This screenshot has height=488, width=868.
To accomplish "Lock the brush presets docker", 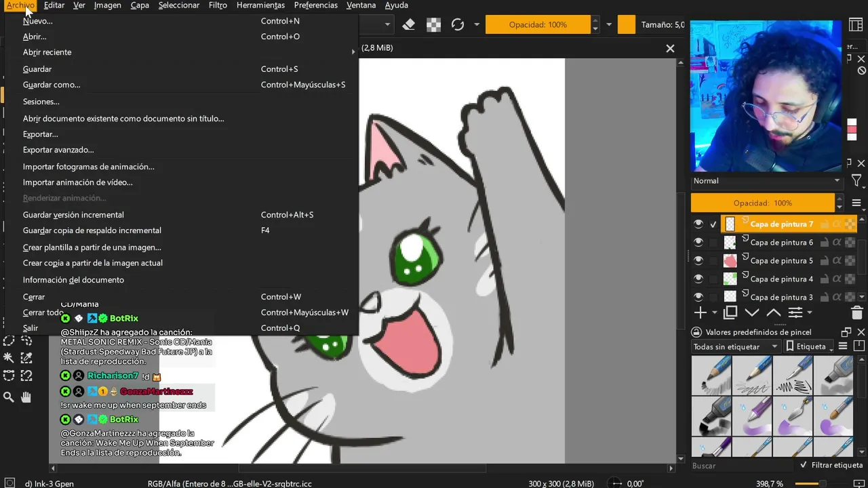I will tap(696, 332).
